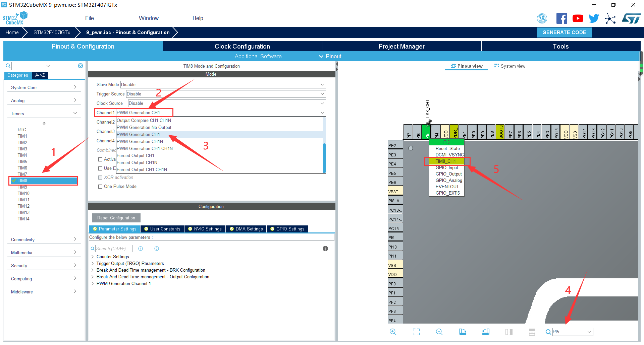Image resolution: width=644 pixels, height=345 pixels.
Task: Open the Slave Mode dropdown
Action: (223, 85)
